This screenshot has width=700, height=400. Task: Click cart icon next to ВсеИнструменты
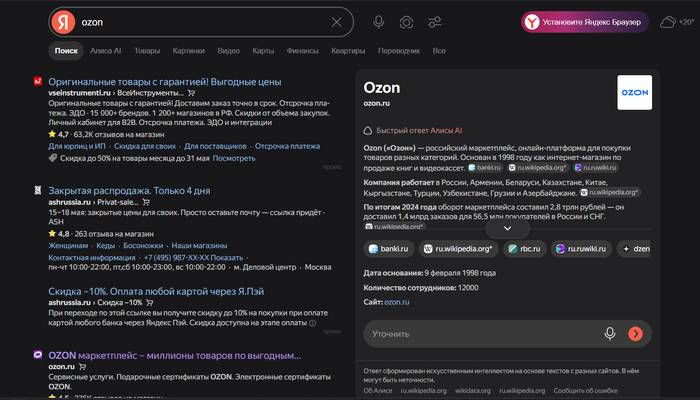pos(191,93)
